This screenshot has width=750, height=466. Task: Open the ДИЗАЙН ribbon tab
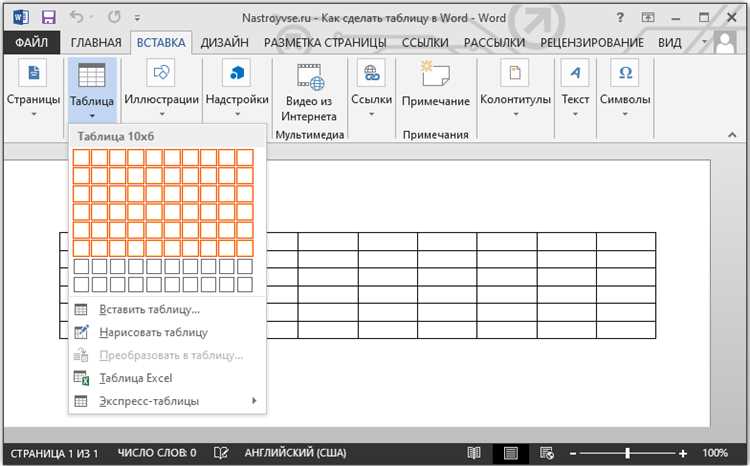225,42
